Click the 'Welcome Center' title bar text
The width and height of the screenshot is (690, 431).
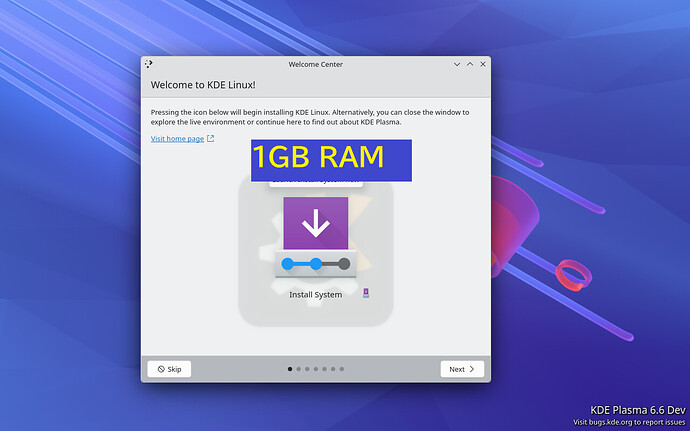316,64
